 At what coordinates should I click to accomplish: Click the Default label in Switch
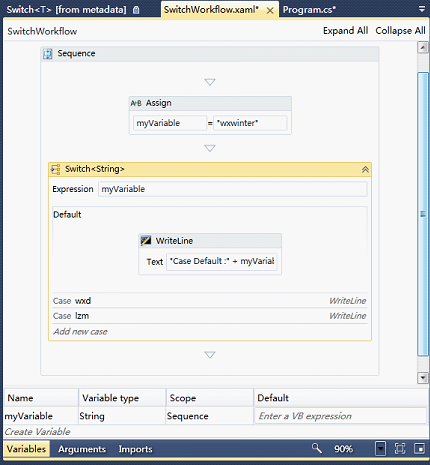tap(67, 214)
